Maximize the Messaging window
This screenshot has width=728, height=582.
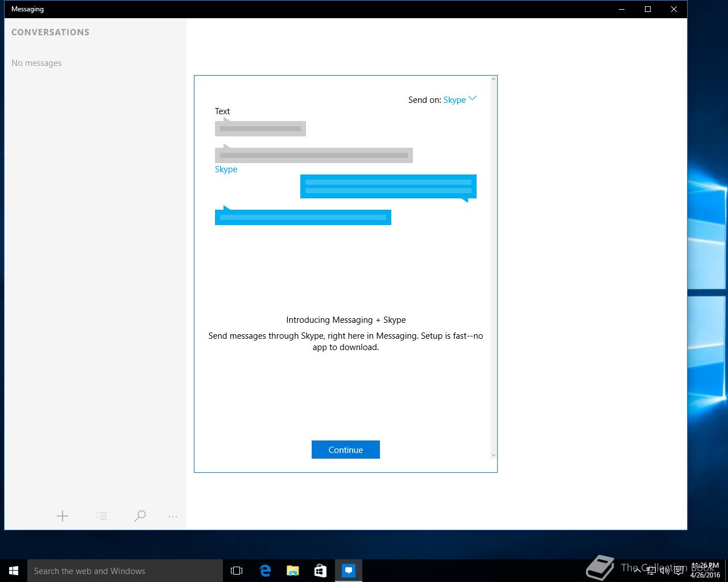point(648,9)
